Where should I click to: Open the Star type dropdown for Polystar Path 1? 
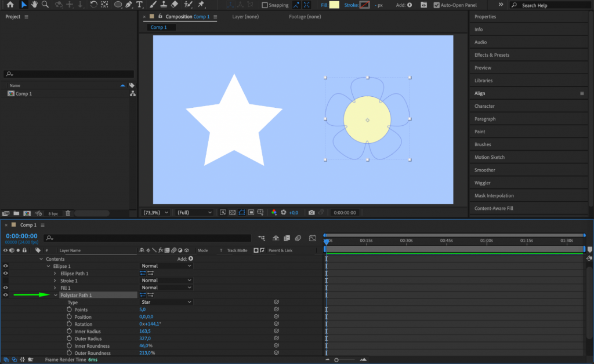pyautogui.click(x=165, y=301)
